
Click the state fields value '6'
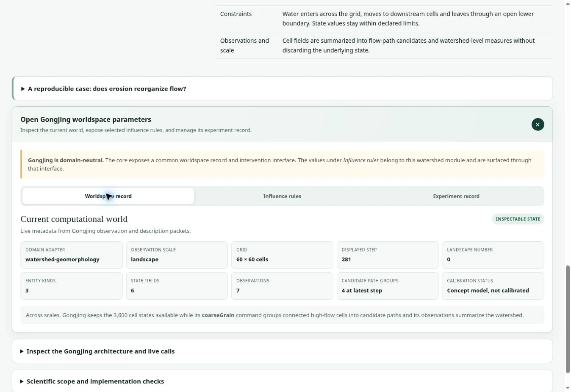coord(133,290)
